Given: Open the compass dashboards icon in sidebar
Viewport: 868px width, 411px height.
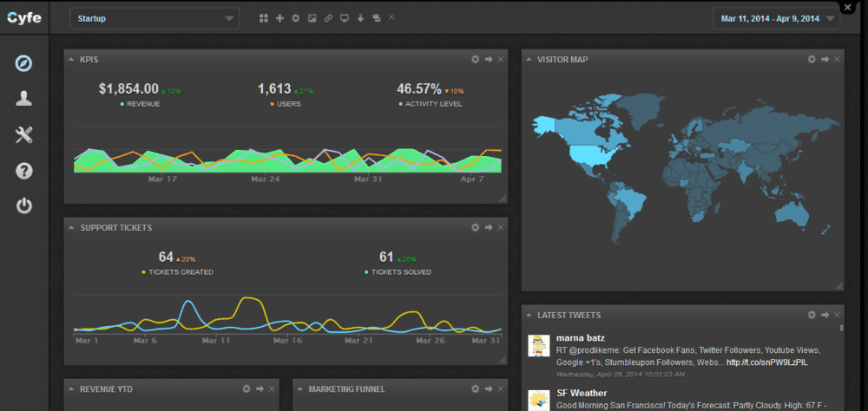Looking at the screenshot, I should pos(24,63).
